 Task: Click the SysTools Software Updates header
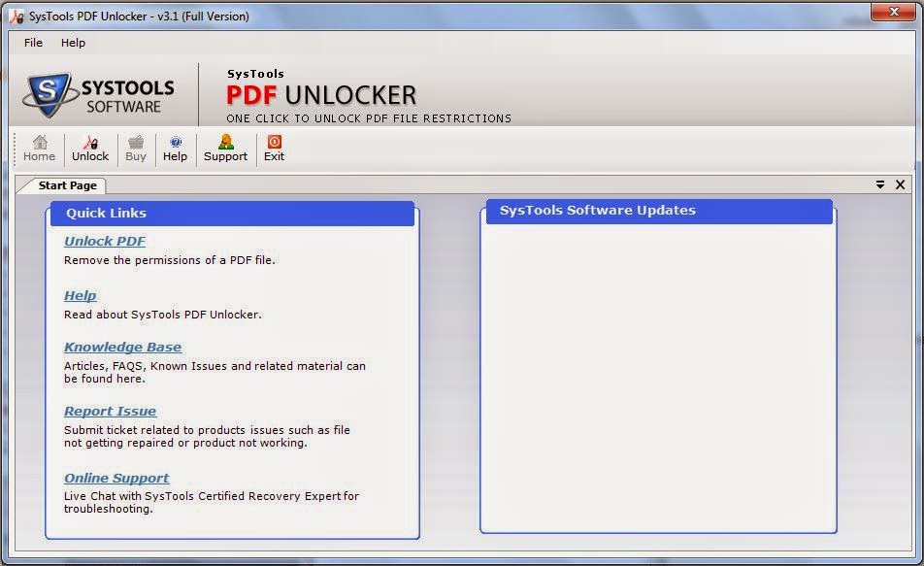[x=659, y=211]
